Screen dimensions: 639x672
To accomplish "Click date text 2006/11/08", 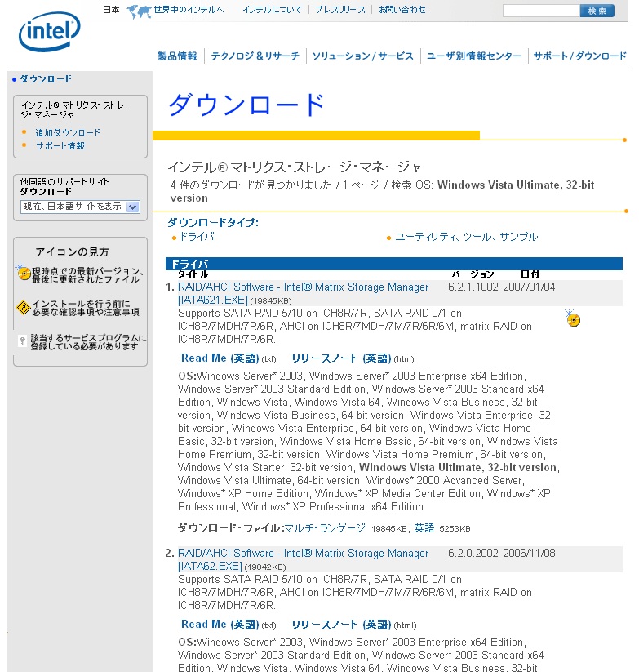I will pos(529,553).
